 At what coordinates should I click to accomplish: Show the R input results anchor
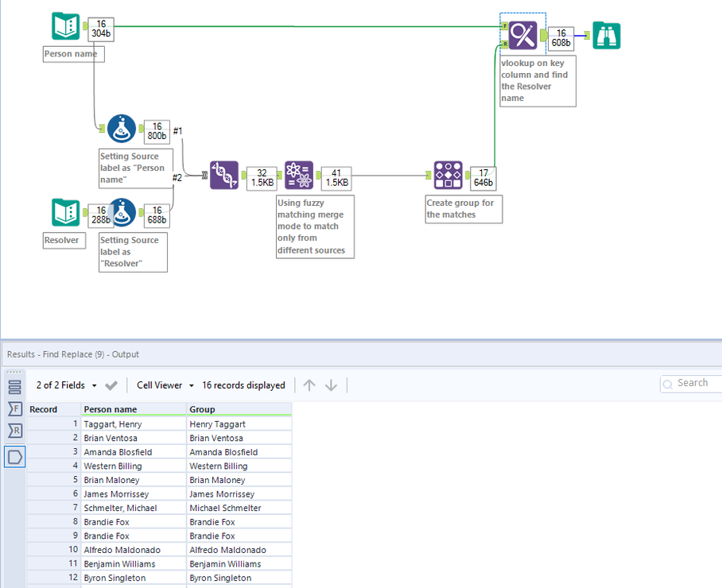(15, 431)
